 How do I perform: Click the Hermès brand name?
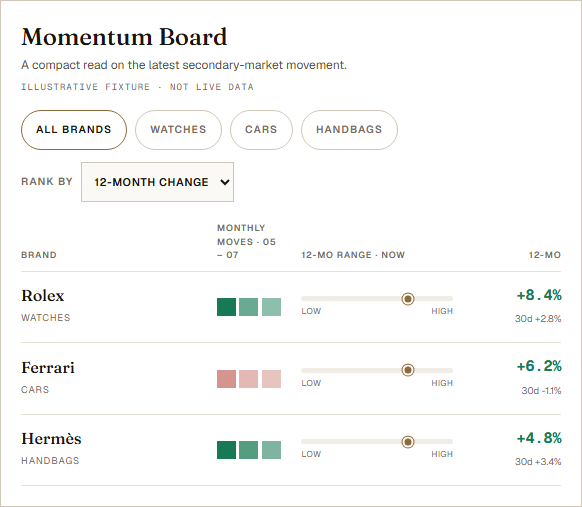coord(51,439)
